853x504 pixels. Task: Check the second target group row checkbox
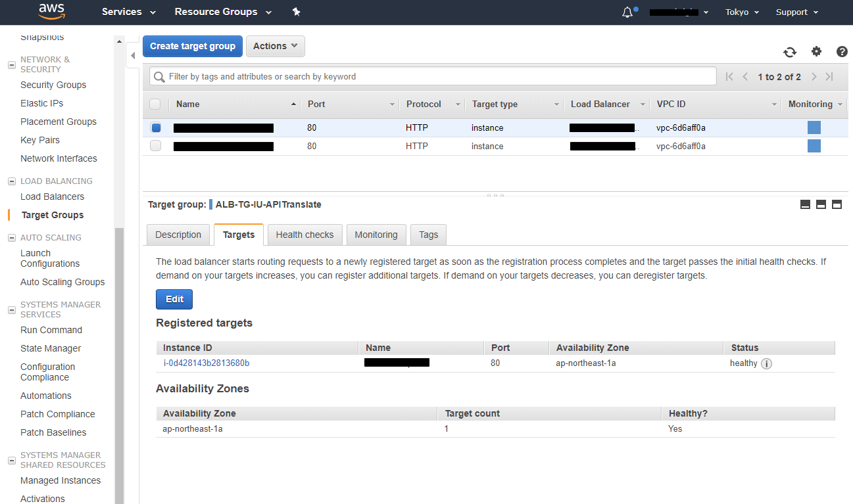156,146
